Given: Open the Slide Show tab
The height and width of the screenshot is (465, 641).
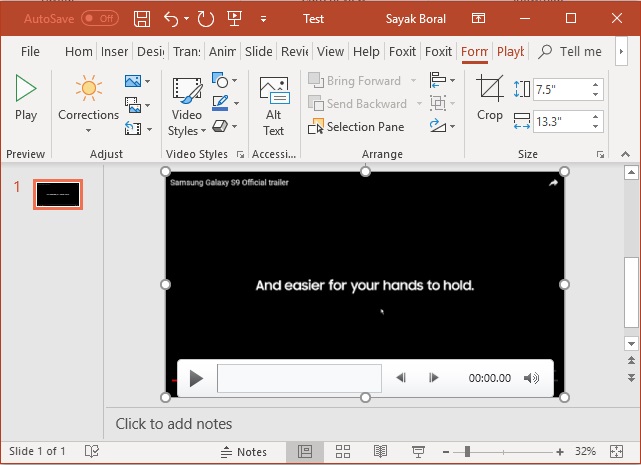Looking at the screenshot, I should [x=258, y=52].
